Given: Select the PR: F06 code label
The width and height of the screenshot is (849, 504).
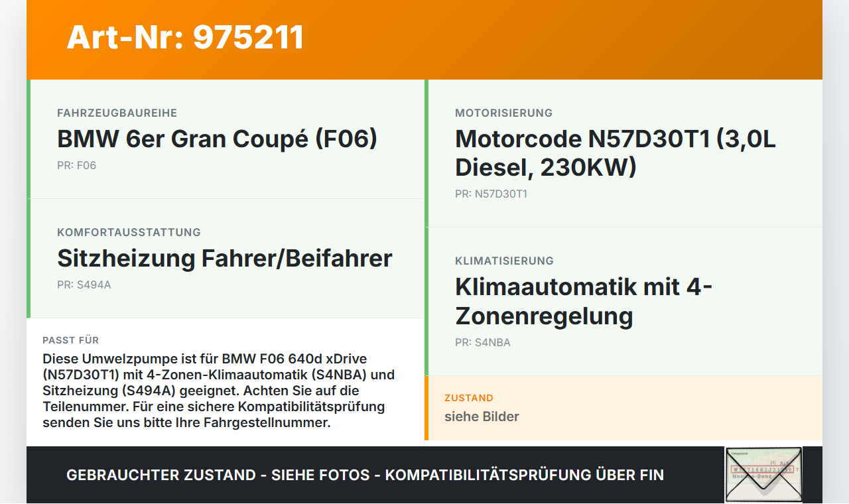Looking at the screenshot, I should pos(77,165).
